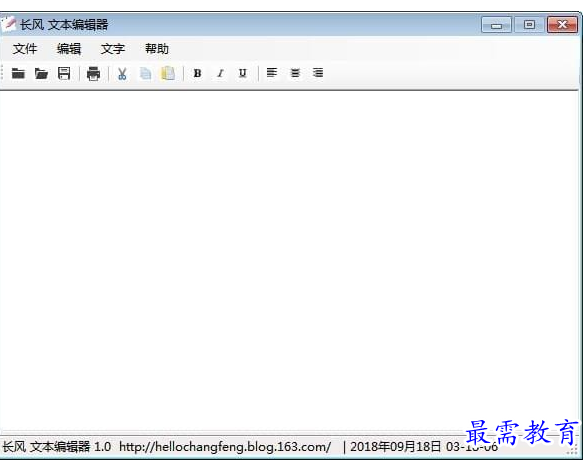The image size is (587, 464).
Task: Click inside the empty text editing area
Action: 289,260
